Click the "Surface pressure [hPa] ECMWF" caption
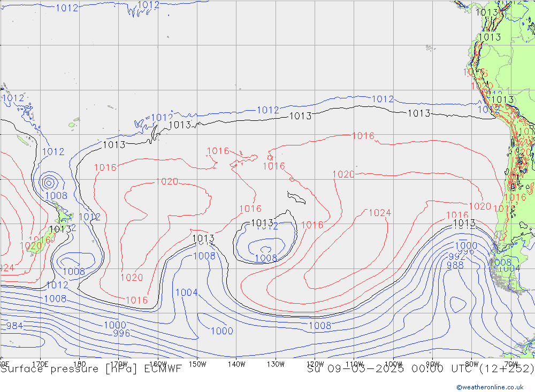Viewport: 535px width, 392px height. pos(91,369)
